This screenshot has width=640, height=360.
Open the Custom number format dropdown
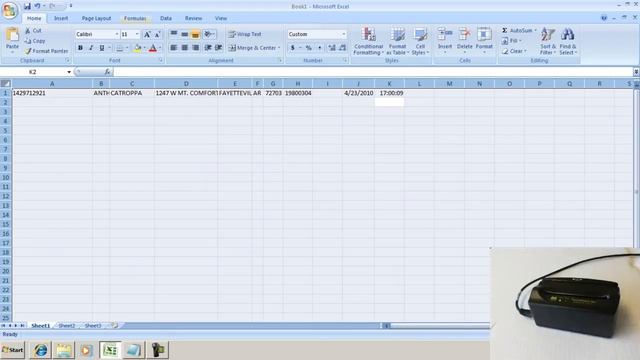[x=344, y=34]
